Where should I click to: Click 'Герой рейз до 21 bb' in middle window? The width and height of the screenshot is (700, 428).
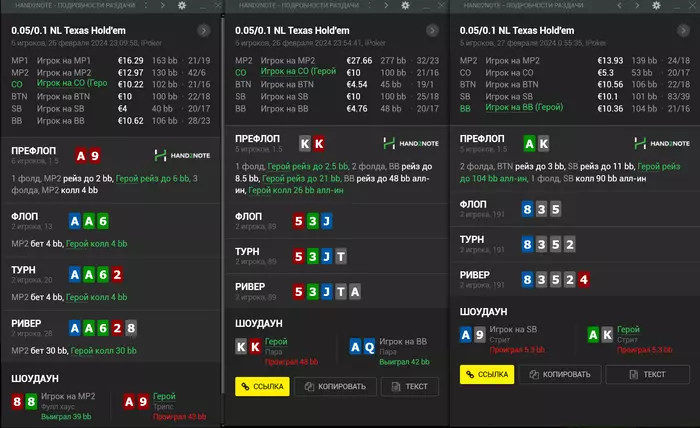coord(301,178)
